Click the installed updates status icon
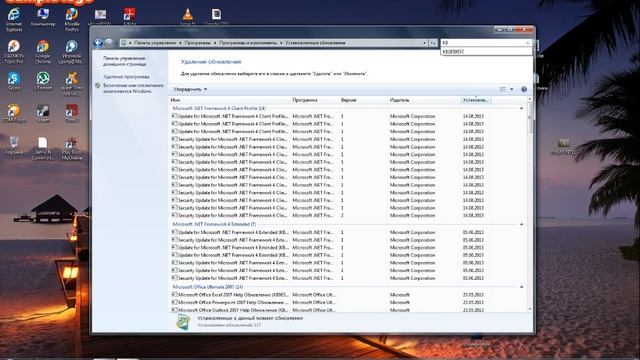640x360 pixels. click(183, 322)
